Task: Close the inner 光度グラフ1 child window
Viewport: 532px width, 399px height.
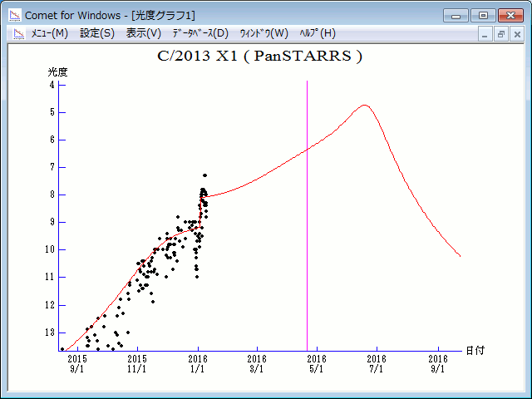Action: pos(517,34)
